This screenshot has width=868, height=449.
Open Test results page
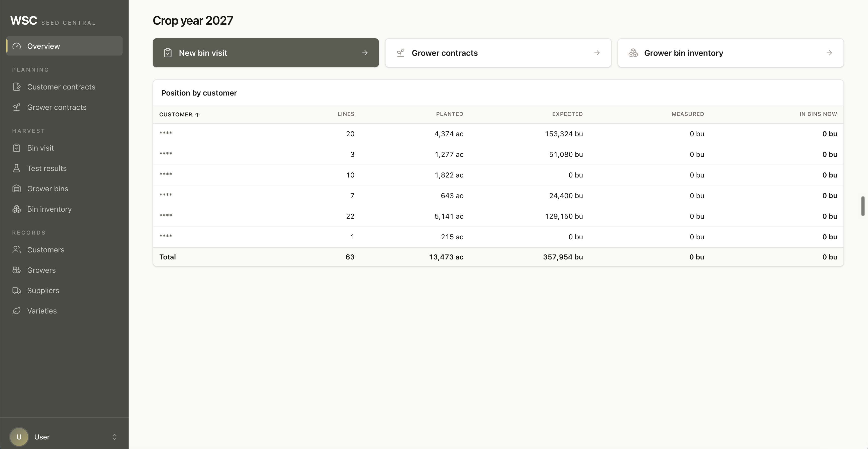click(64, 168)
